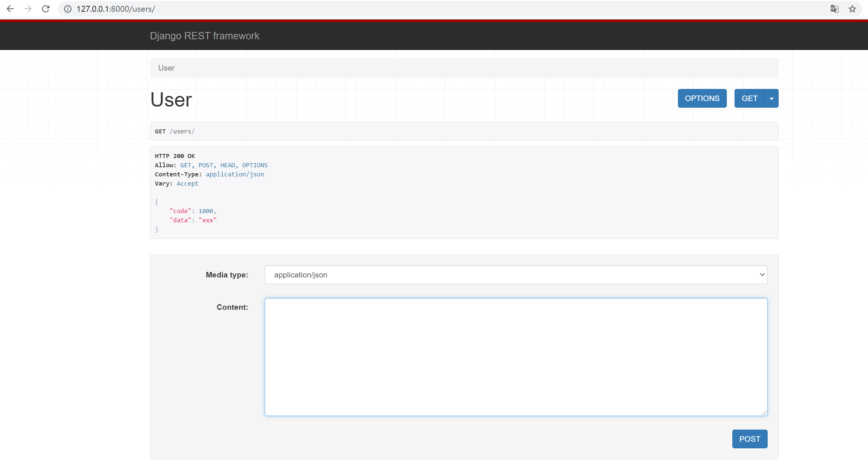Open the translate page icon

coord(835,9)
